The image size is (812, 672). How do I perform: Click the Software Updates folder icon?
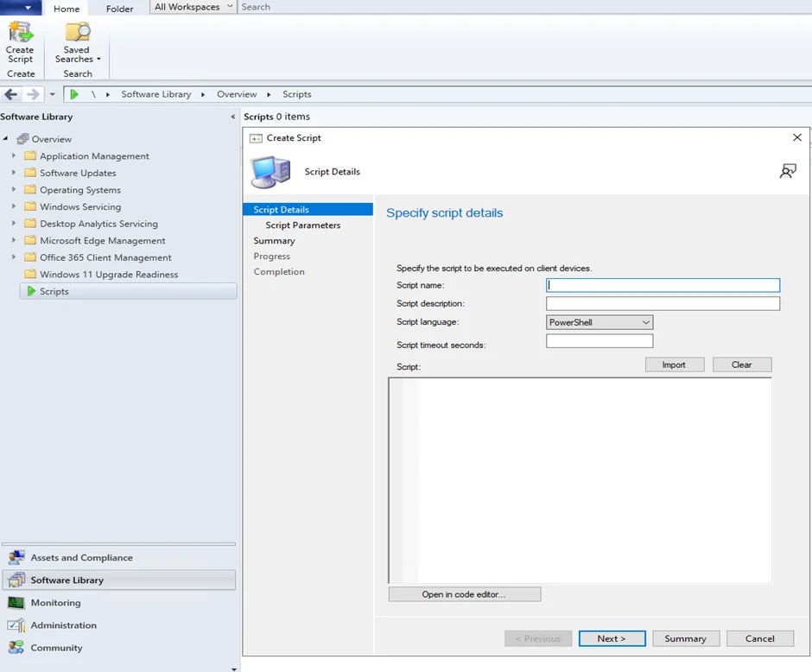coord(30,173)
